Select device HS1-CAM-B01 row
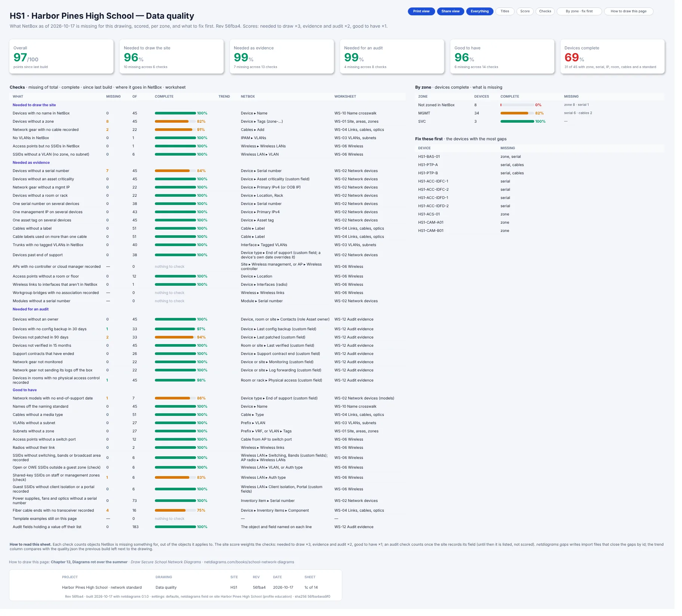This screenshot has width=682, height=616. tap(540, 231)
